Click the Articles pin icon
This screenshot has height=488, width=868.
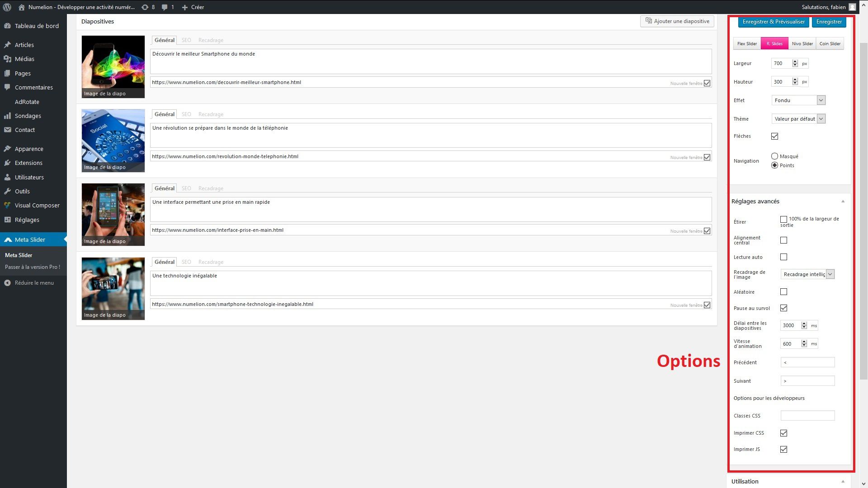point(7,45)
